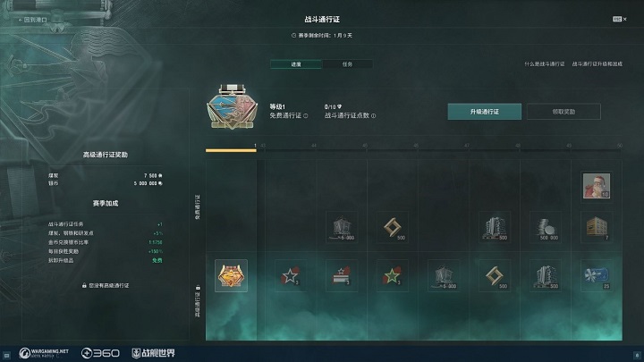Click the info icon next to 免费通行证
The width and height of the screenshot is (644, 362).
[x=306, y=115]
